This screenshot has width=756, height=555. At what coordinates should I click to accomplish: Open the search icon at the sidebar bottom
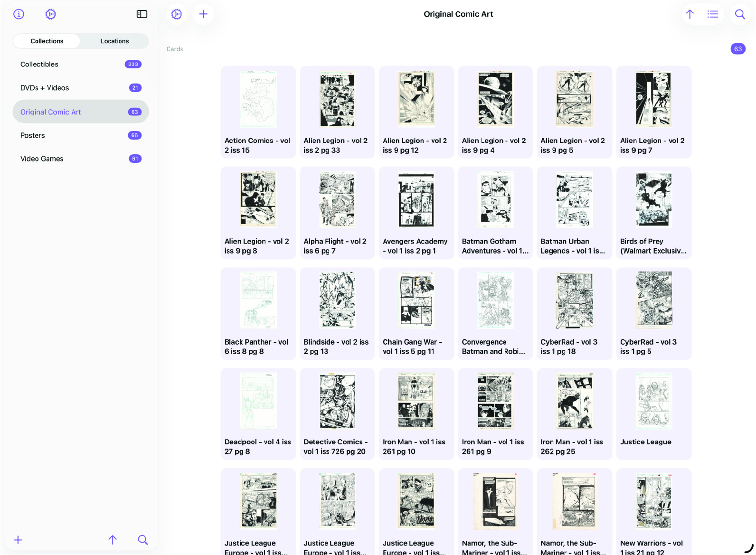(142, 540)
